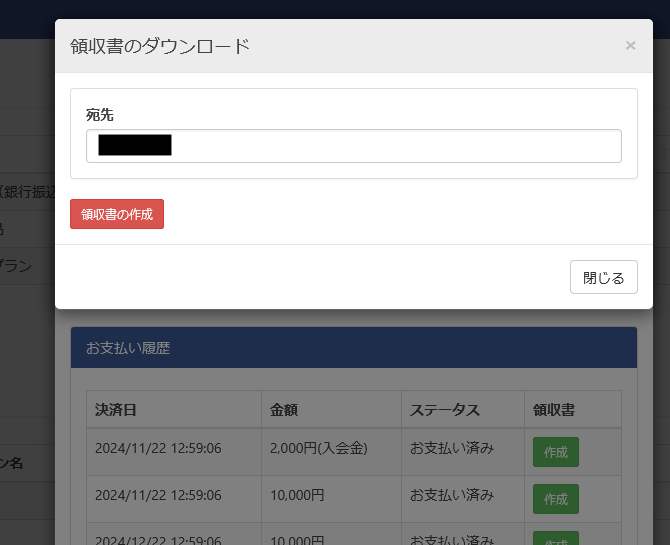670x545 pixels.
Task: Click お支払い済み status in the first row
Action: (x=452, y=448)
